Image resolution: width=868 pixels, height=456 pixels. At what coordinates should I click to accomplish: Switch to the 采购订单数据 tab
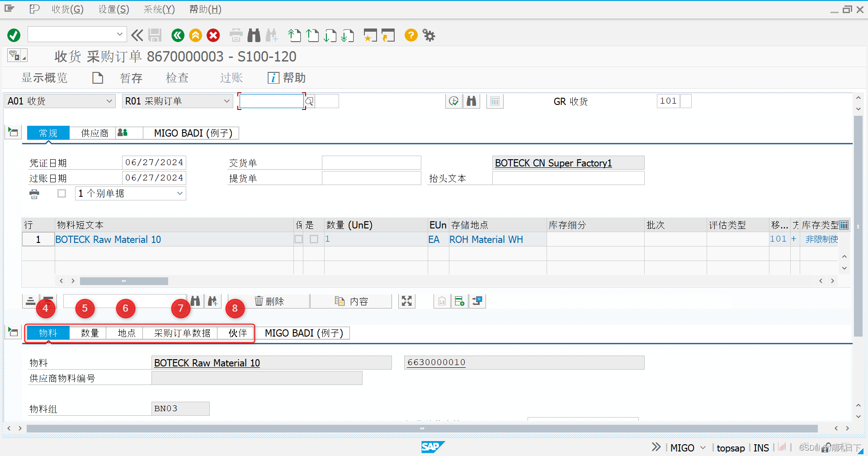(182, 333)
